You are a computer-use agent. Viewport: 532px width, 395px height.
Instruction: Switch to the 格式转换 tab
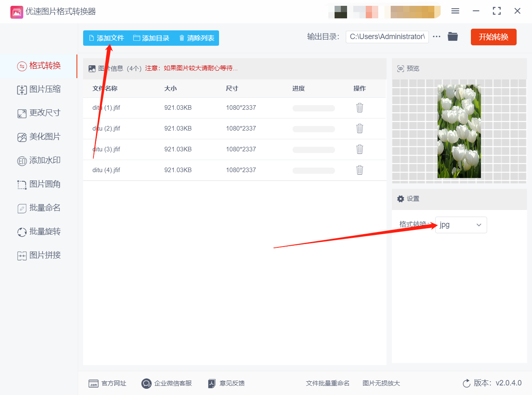(38, 67)
